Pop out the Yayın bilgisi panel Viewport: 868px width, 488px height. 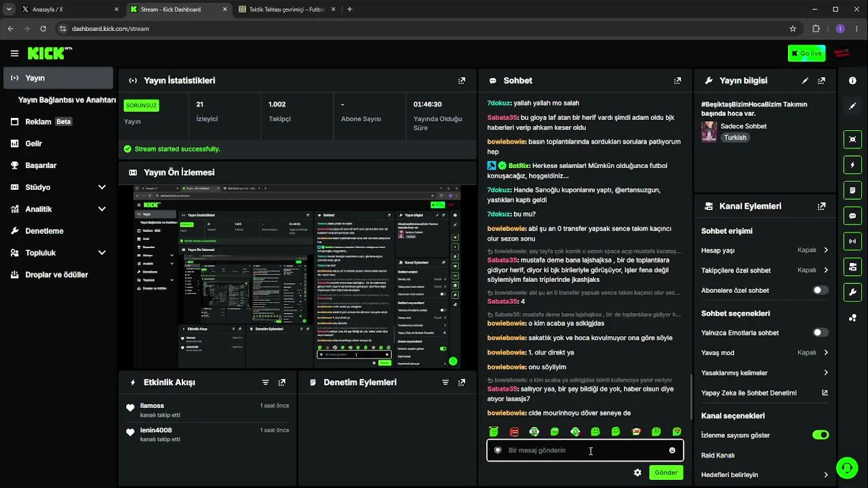(822, 81)
